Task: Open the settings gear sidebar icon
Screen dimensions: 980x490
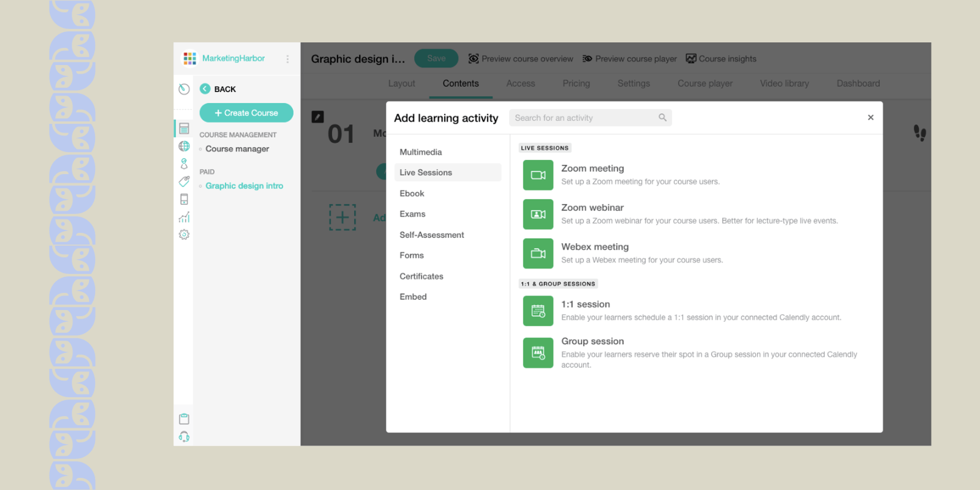Action: [184, 234]
